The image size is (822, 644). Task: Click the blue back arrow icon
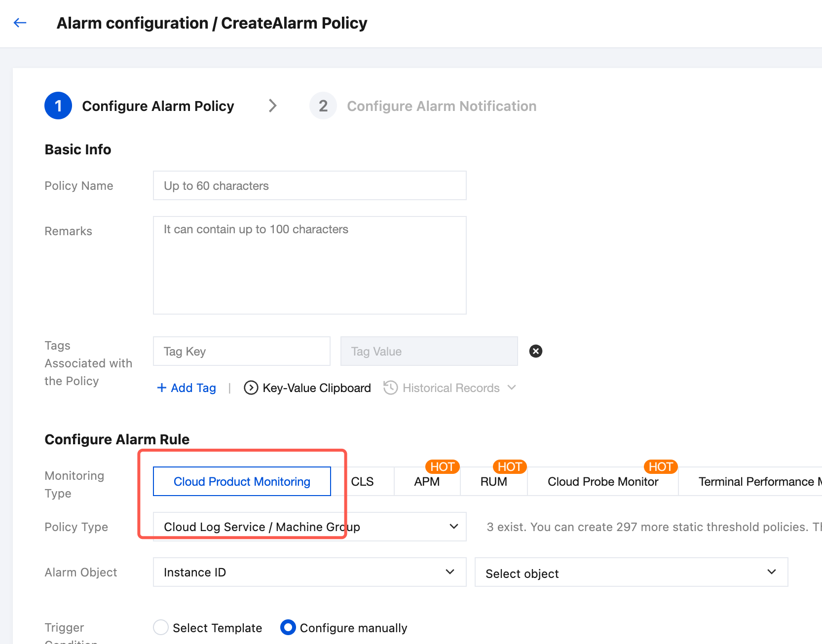pyautogui.click(x=20, y=23)
